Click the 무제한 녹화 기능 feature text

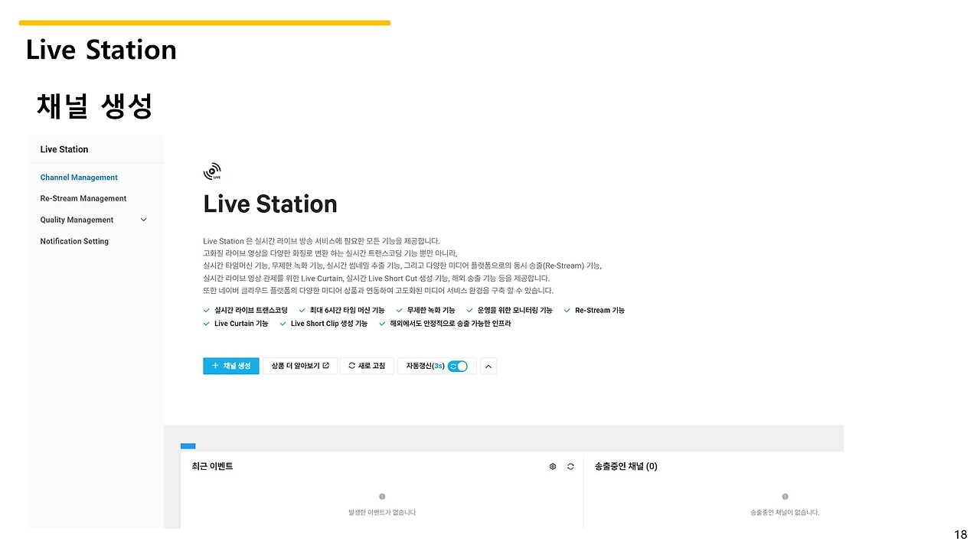click(x=431, y=311)
